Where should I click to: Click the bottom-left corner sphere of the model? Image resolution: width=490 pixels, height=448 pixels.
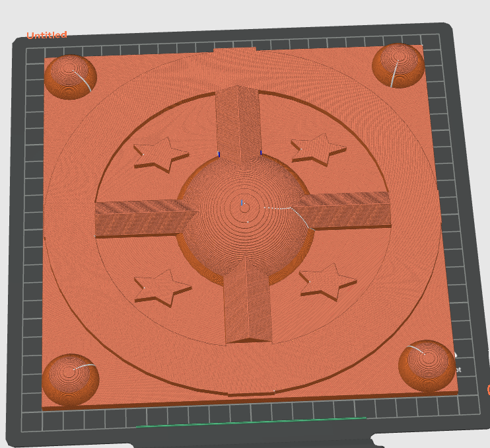(x=71, y=380)
